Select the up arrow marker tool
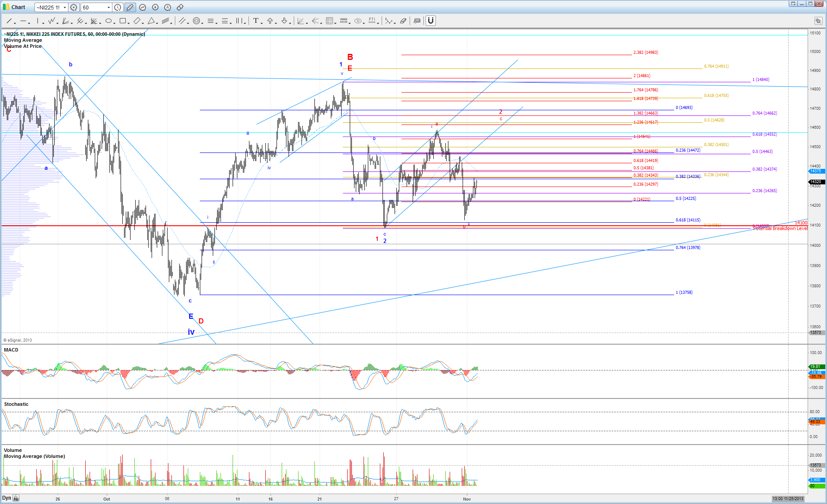 [270, 21]
